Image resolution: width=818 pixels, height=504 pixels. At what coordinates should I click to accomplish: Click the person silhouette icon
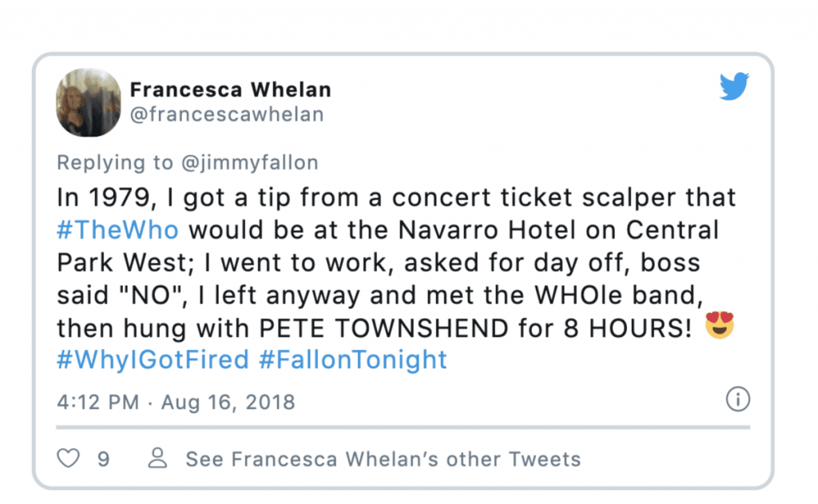click(x=157, y=458)
